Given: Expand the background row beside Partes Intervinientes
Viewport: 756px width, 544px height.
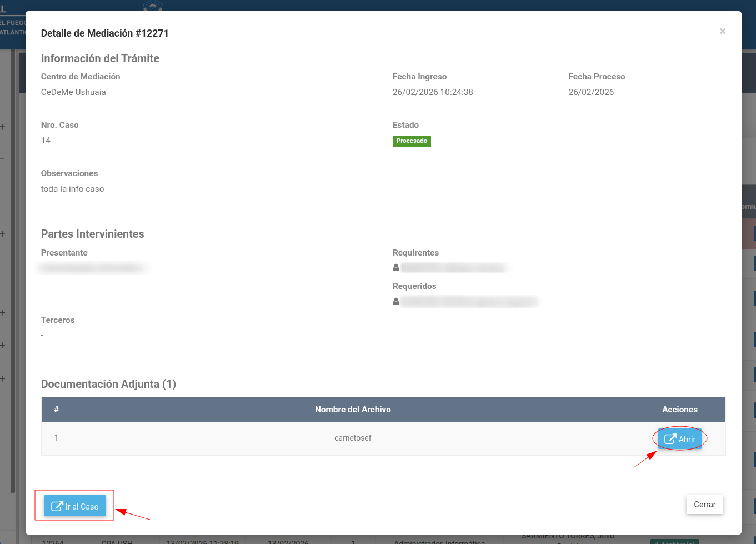Looking at the screenshot, I should (3, 234).
